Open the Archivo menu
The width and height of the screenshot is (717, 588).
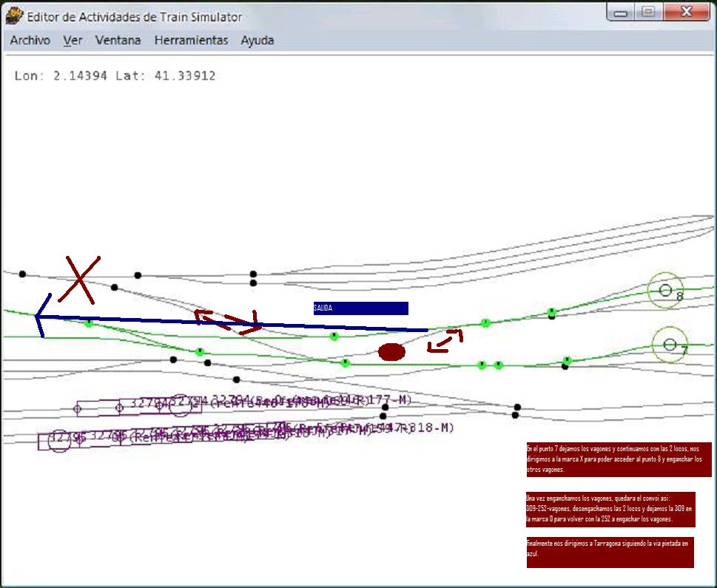click(x=30, y=41)
